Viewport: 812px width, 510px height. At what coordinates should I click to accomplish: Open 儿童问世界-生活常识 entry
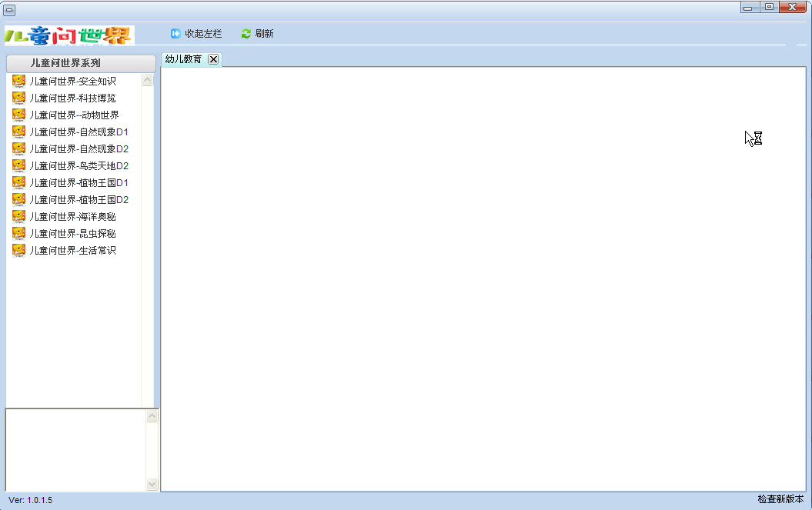tap(72, 250)
